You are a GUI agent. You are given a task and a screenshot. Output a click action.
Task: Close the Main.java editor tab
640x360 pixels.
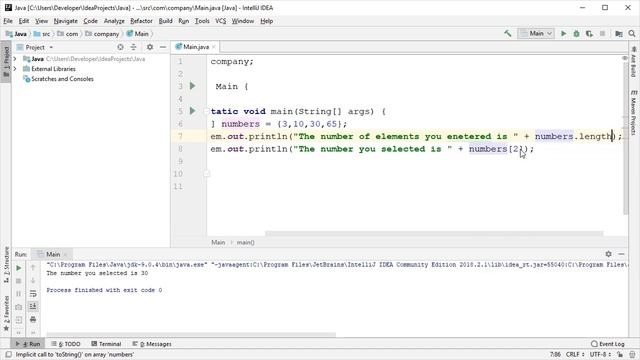click(x=213, y=47)
